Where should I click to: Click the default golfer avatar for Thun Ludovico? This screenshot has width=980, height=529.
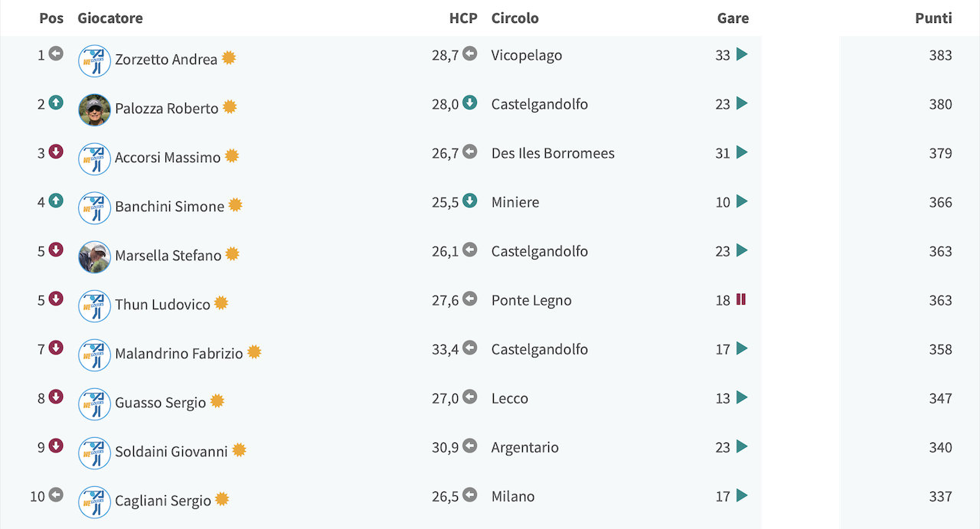pyautogui.click(x=95, y=306)
